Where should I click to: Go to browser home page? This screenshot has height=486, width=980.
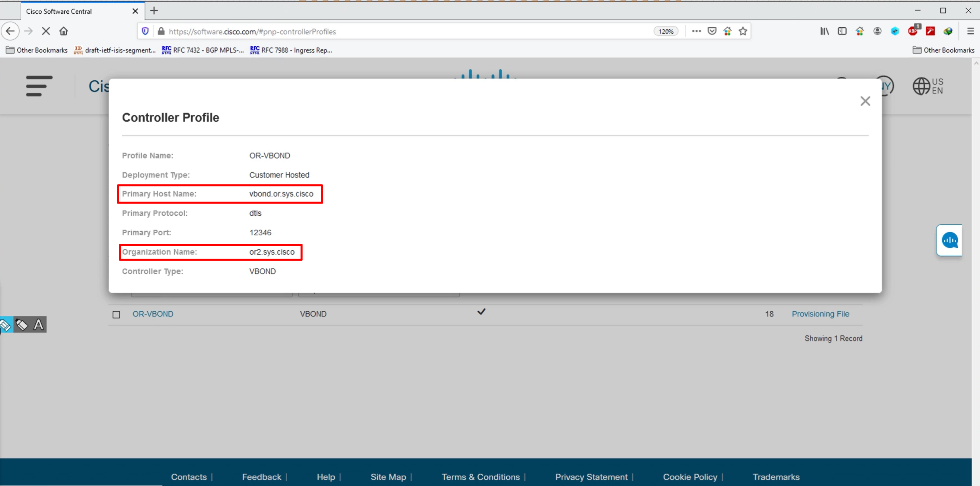(63, 31)
